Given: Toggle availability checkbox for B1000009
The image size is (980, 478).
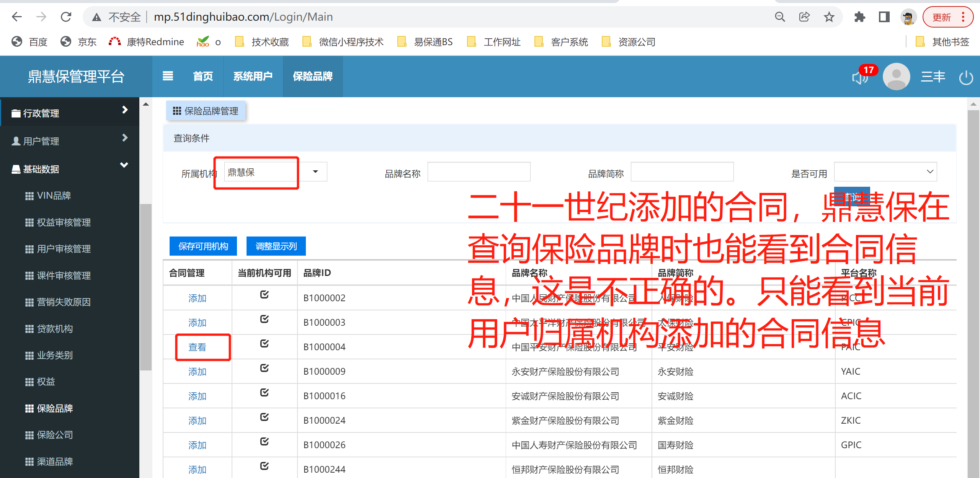Looking at the screenshot, I should [264, 368].
